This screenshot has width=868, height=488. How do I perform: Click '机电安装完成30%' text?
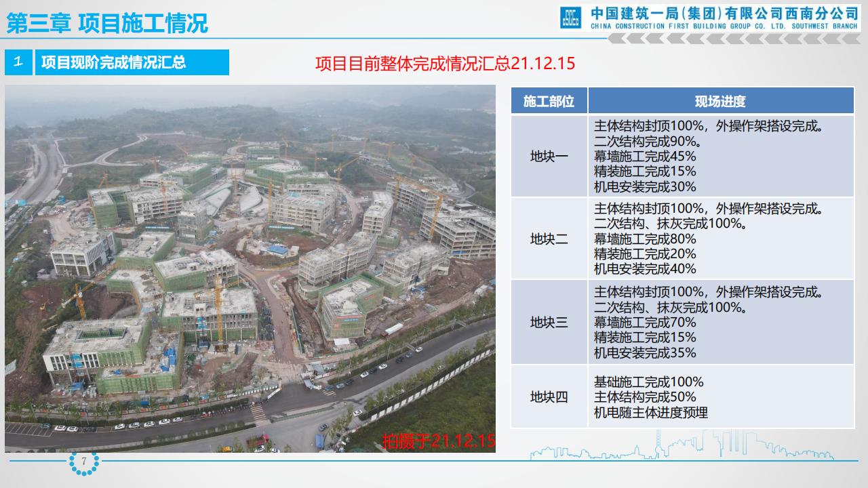click(645, 186)
